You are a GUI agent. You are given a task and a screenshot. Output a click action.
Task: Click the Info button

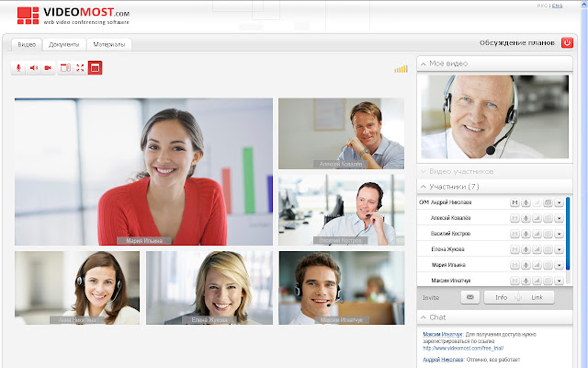[x=501, y=297]
